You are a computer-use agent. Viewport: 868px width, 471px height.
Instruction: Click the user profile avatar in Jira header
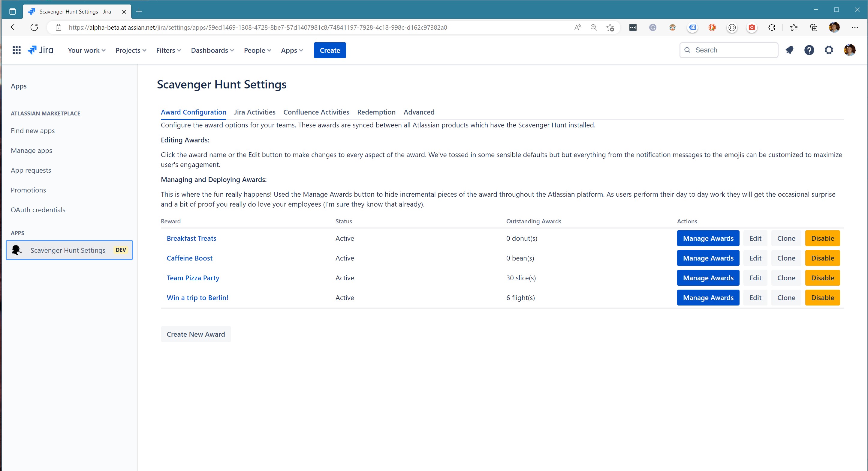849,50
